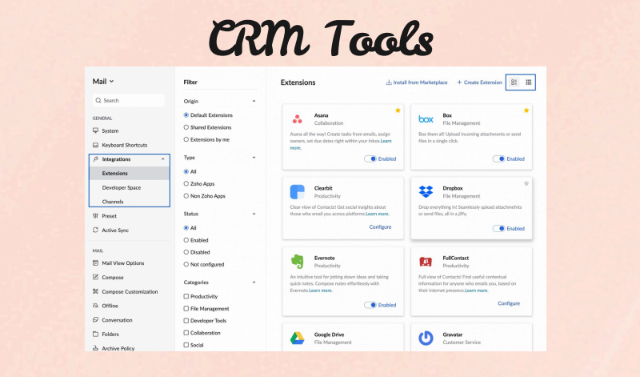The width and height of the screenshot is (640, 377).
Task: Click the Compose pencil icon
Action: coord(96,277)
